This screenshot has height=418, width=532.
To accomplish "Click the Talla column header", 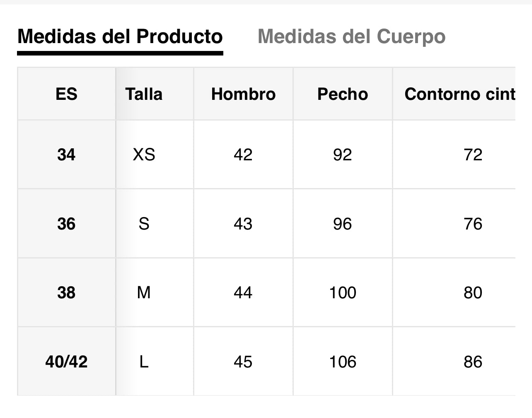I will (144, 94).
